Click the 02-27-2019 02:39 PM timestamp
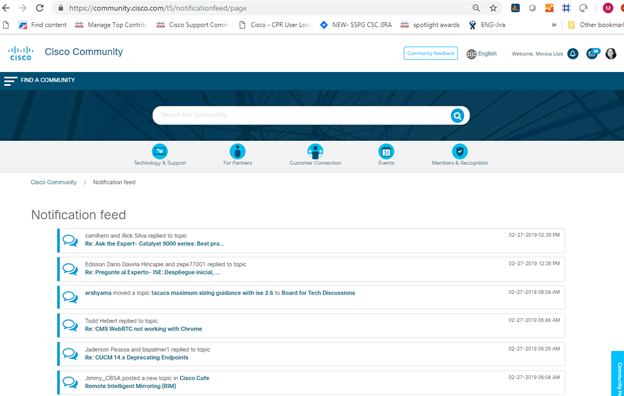Viewport: 624px width, 396px height. point(534,235)
